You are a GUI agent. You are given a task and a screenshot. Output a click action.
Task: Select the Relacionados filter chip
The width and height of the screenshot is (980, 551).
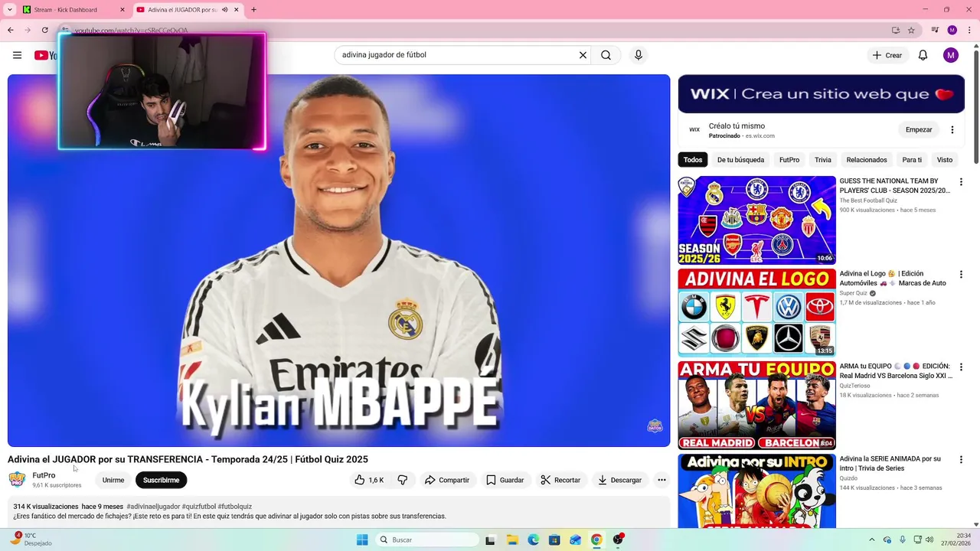[x=867, y=160]
